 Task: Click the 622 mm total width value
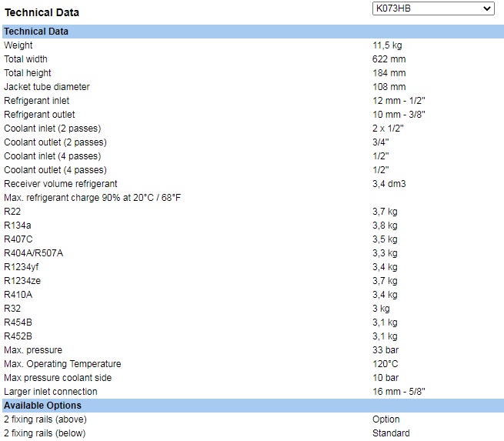pos(389,59)
